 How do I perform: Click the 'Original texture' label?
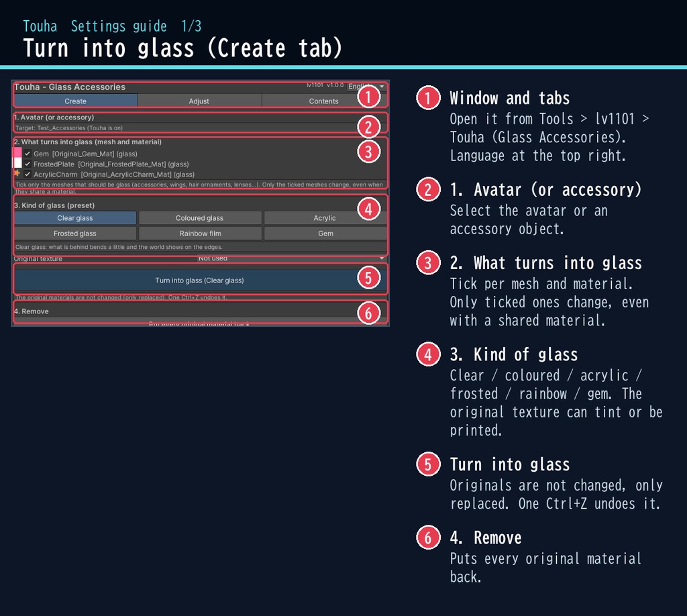(x=38, y=258)
